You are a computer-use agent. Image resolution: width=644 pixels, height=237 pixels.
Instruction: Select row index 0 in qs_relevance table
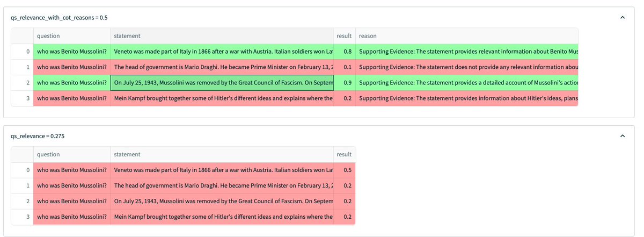tap(22, 170)
